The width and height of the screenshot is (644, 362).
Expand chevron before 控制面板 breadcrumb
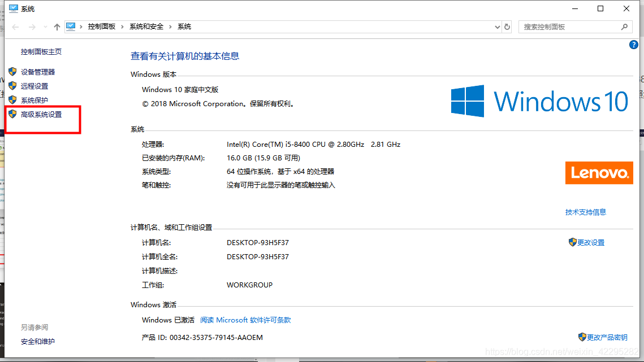pos(81,27)
